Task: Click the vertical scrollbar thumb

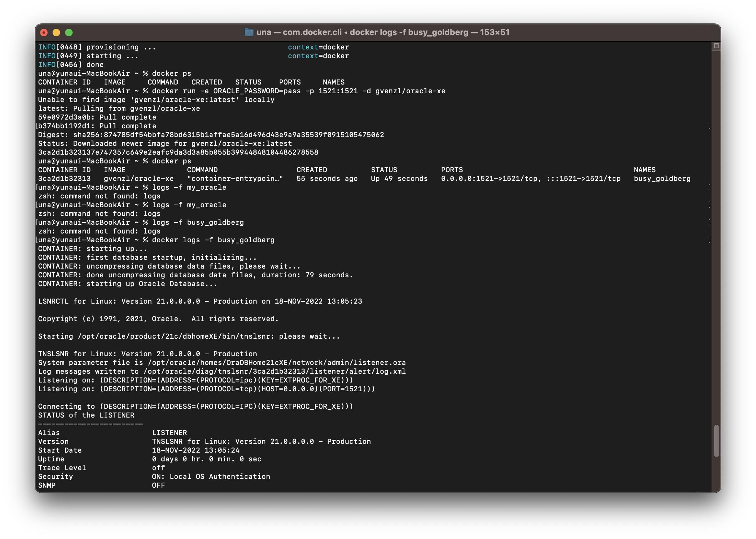Action: pyautogui.click(x=716, y=440)
